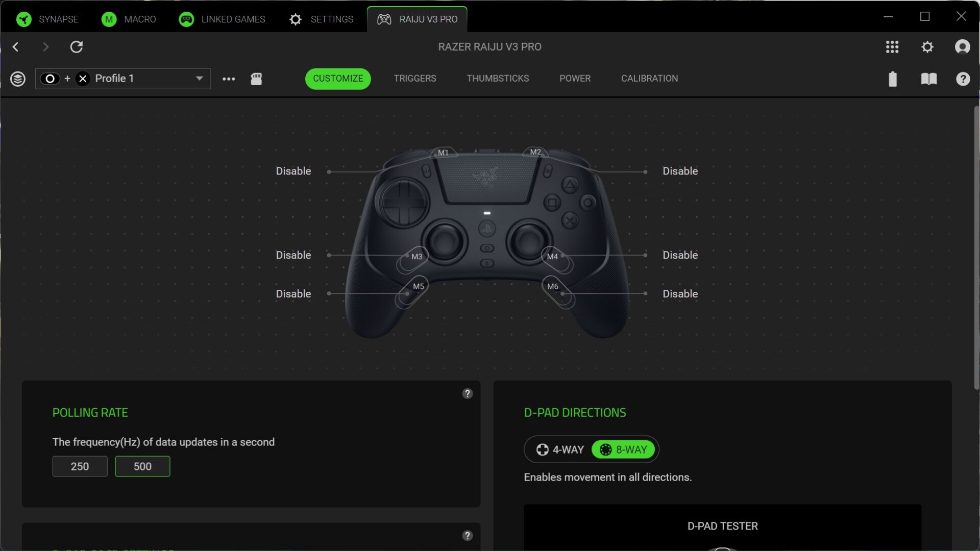The width and height of the screenshot is (980, 551).
Task: Select the 8-WAY D-pad mode
Action: click(623, 449)
